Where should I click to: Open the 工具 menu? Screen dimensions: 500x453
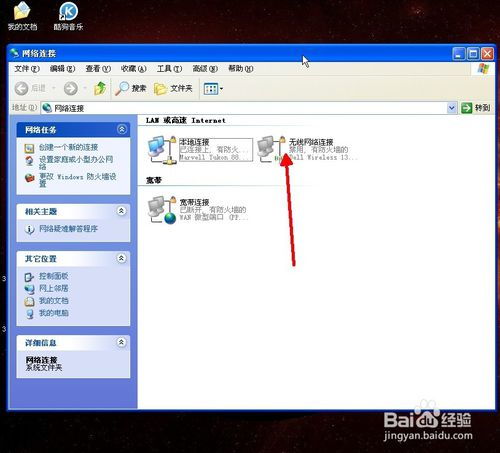tap(169, 69)
